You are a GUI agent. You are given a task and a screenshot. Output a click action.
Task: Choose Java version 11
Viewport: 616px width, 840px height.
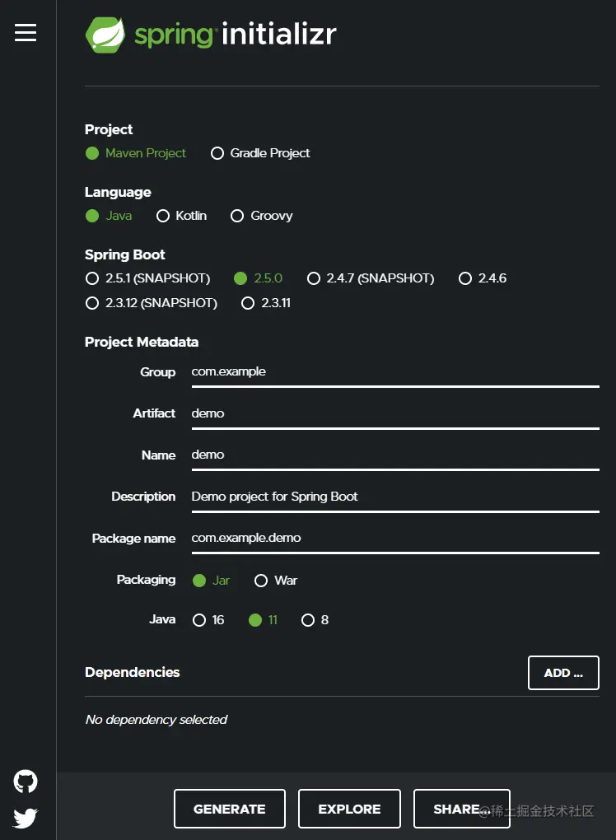263,620
